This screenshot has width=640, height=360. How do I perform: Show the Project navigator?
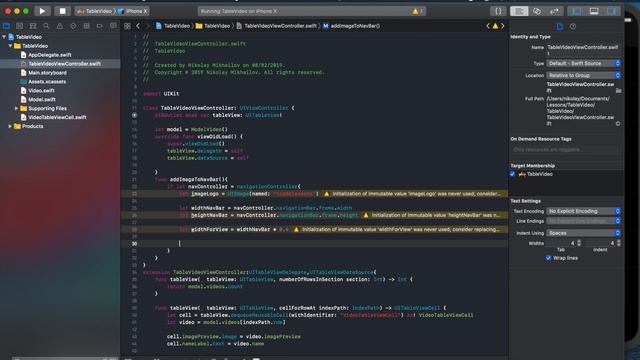7,26
